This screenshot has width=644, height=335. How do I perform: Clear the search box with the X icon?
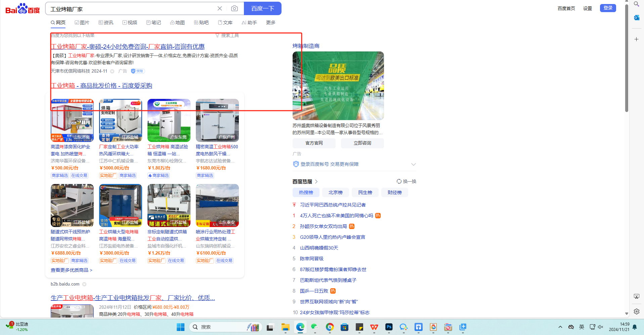tap(220, 8)
